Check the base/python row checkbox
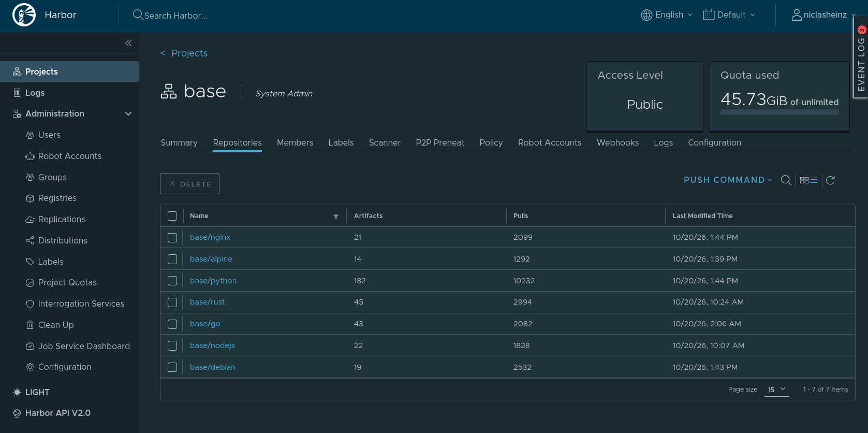868x433 pixels. pyautogui.click(x=172, y=281)
